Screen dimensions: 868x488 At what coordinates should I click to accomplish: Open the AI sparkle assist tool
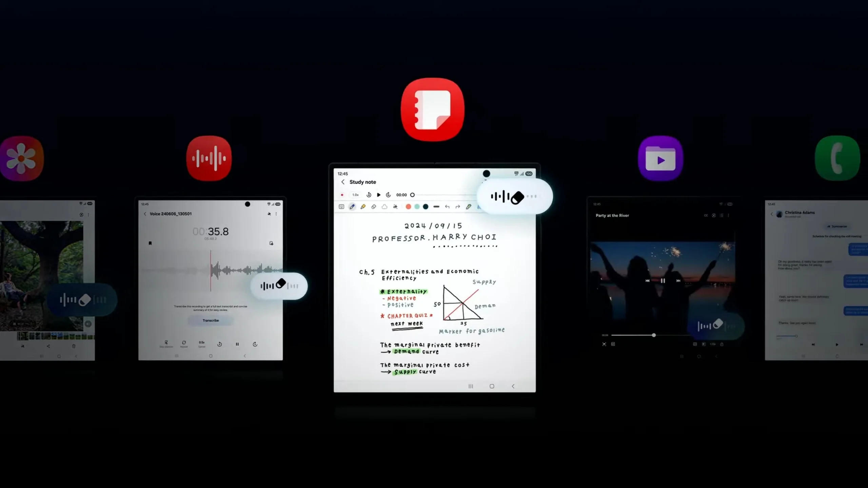click(395, 207)
